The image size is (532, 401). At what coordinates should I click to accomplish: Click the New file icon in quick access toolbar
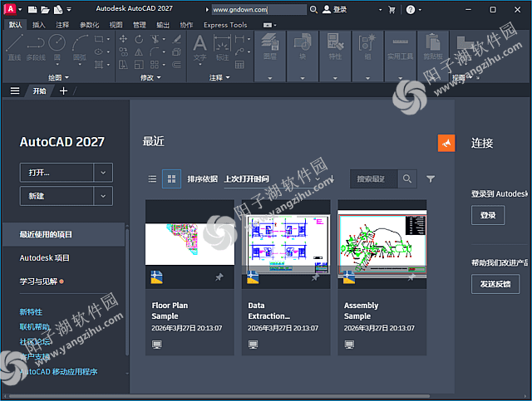pos(32,10)
